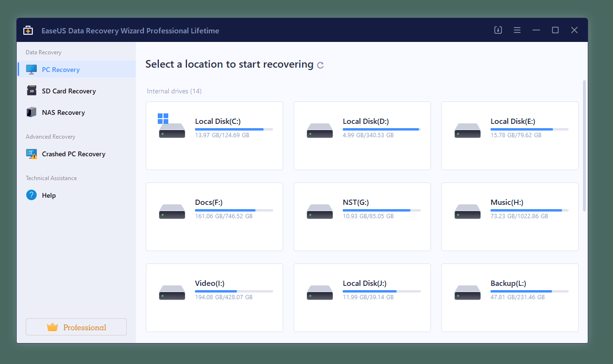Refresh the drive list with reload icon
The height and width of the screenshot is (364, 613).
(x=320, y=65)
